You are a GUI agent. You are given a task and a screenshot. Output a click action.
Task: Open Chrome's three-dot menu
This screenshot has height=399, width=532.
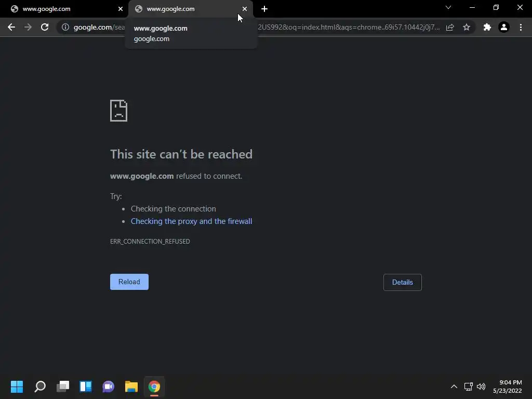click(x=521, y=27)
